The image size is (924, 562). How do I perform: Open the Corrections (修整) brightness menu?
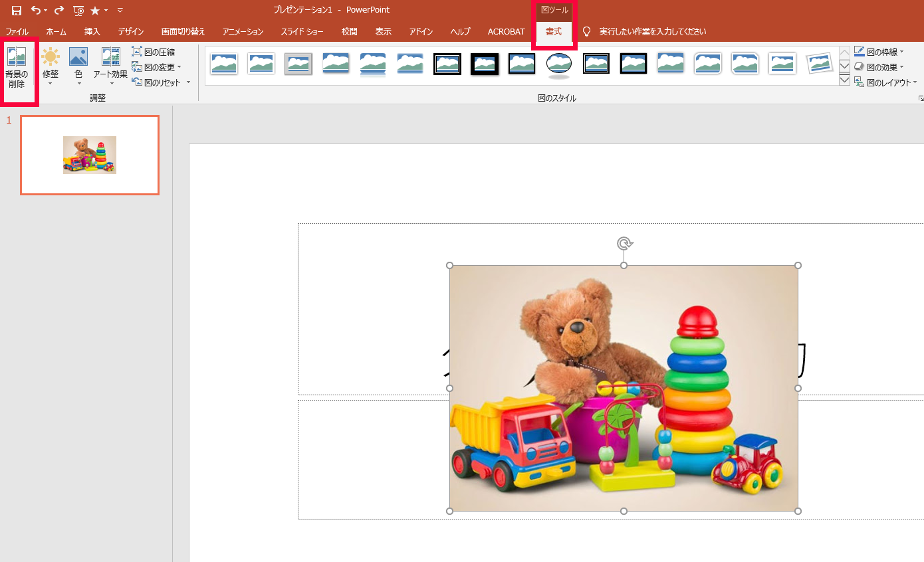point(51,66)
